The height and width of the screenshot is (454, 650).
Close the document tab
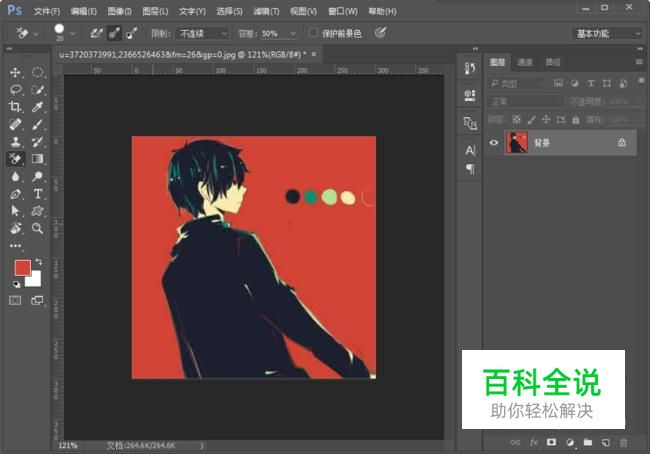point(314,54)
